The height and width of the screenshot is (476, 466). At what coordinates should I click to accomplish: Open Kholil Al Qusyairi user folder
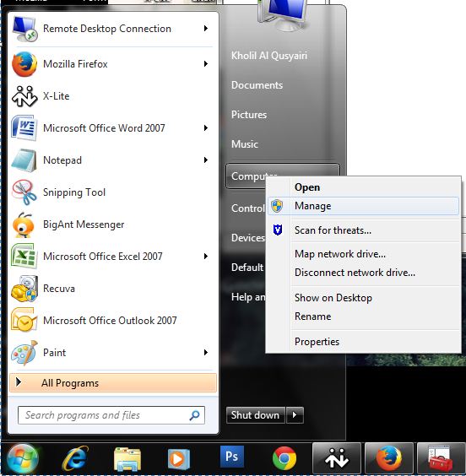[269, 56]
